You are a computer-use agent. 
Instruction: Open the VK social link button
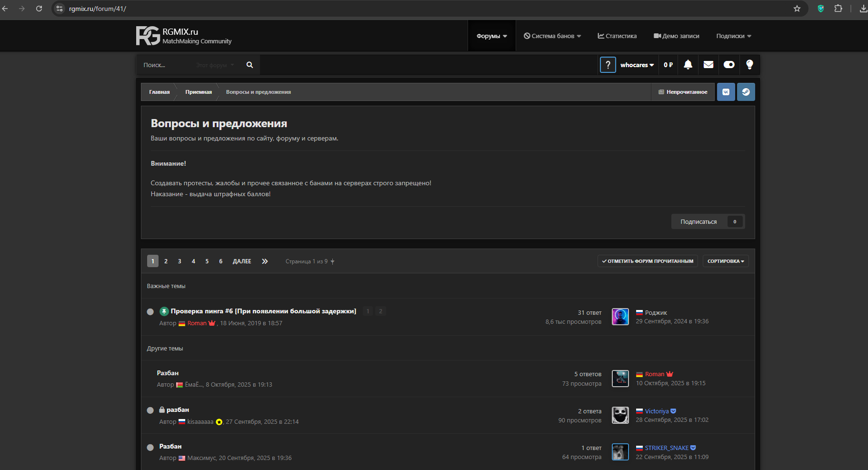coord(726,92)
